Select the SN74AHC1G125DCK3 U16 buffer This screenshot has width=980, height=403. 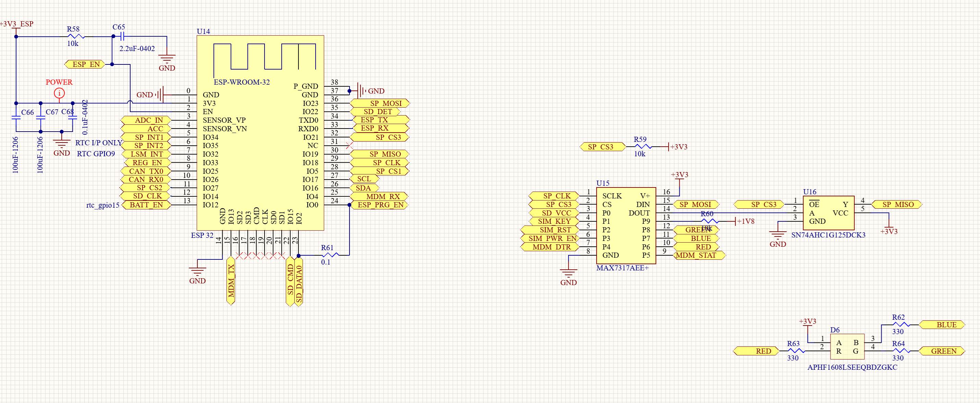[828, 213]
